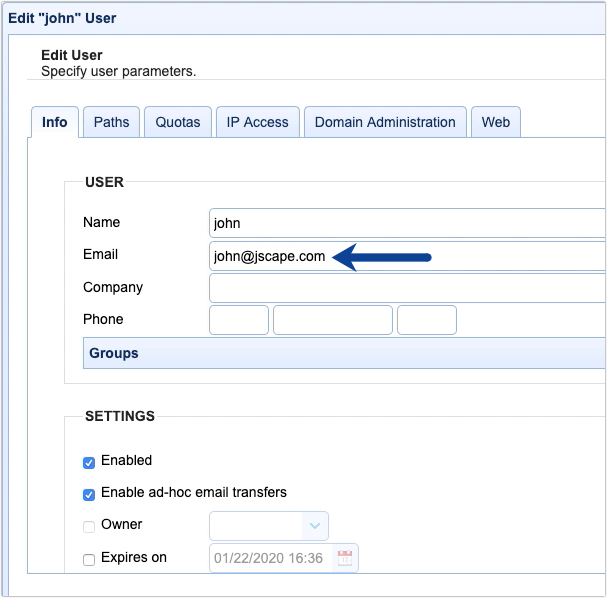Toggle the Enabled checkbox
This screenshot has height=598, width=607.
(90, 462)
